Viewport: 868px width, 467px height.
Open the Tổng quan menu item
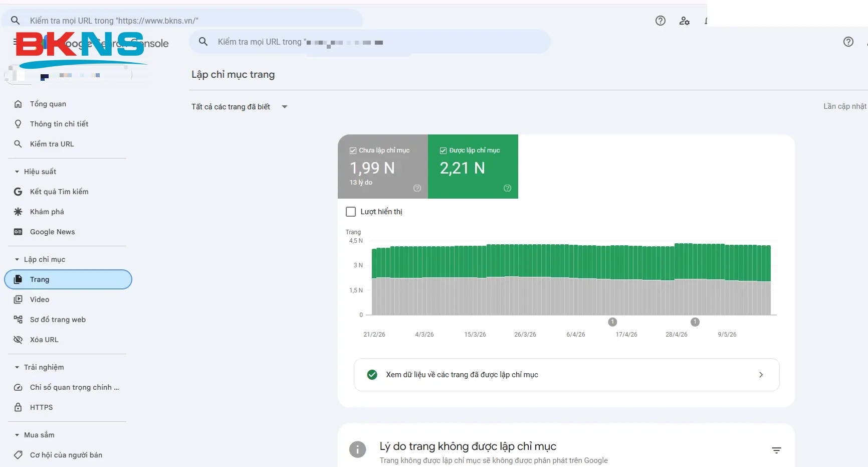[68, 104]
